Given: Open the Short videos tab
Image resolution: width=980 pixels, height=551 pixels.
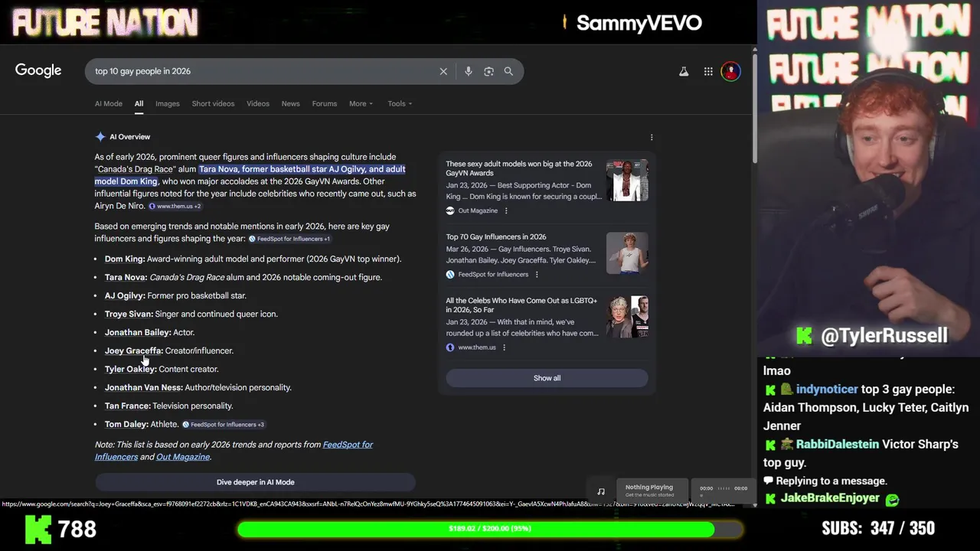Looking at the screenshot, I should (x=213, y=103).
